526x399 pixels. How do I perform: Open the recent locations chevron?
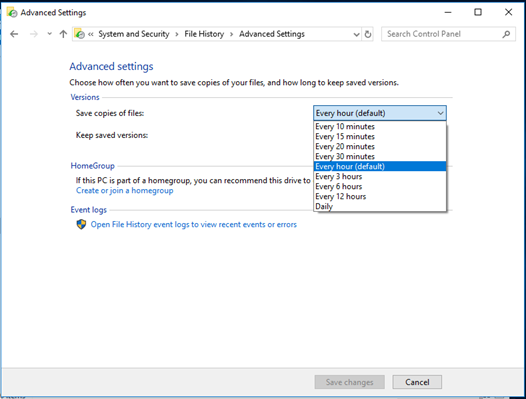pyautogui.click(x=49, y=34)
